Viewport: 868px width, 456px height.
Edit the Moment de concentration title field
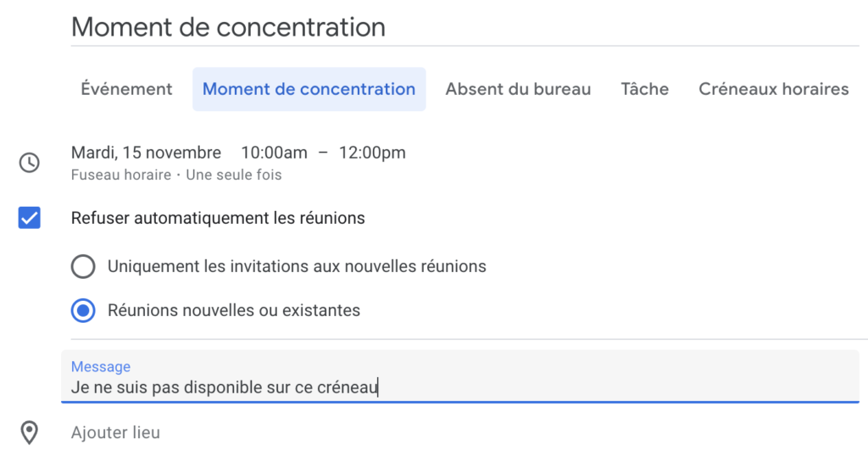[465, 27]
